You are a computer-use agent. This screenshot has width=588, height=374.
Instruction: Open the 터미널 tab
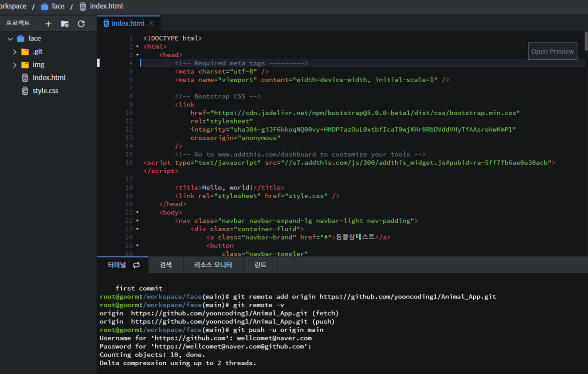(x=117, y=265)
